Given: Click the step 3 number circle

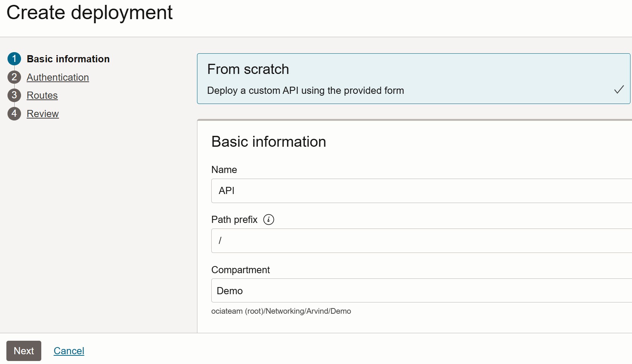Looking at the screenshot, I should click(14, 95).
